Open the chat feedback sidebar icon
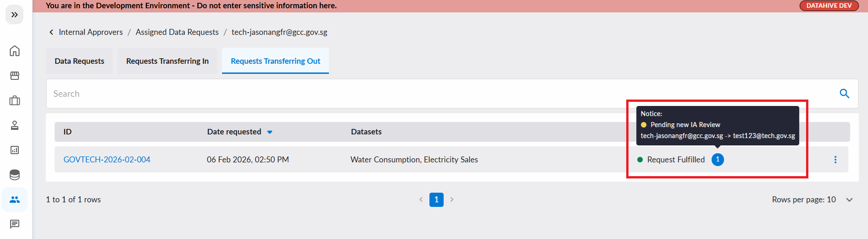Viewport: 868px width, 239px height. [x=15, y=224]
